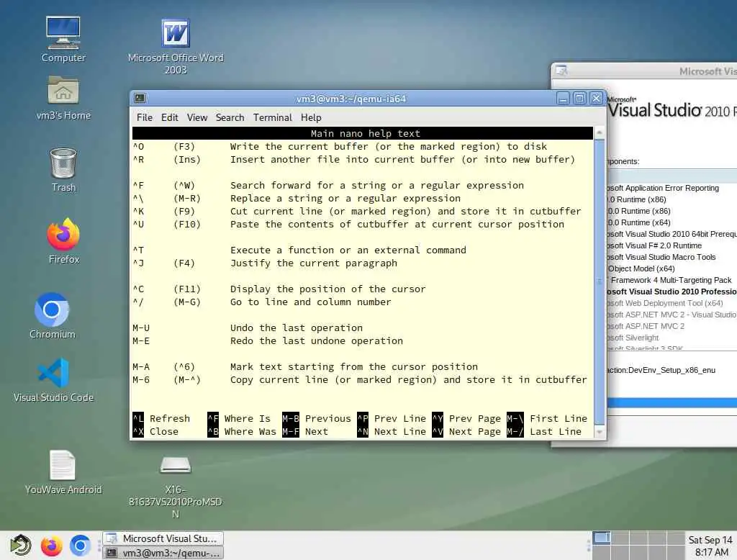
Task: Switch to vm3@vm3 terminal taskbar button
Action: coord(163,553)
